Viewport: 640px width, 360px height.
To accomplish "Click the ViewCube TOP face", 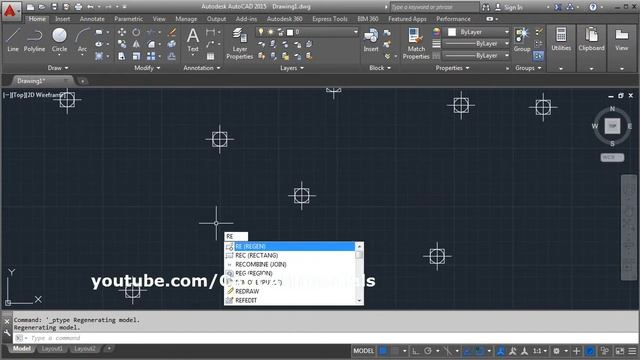I will click(x=612, y=126).
